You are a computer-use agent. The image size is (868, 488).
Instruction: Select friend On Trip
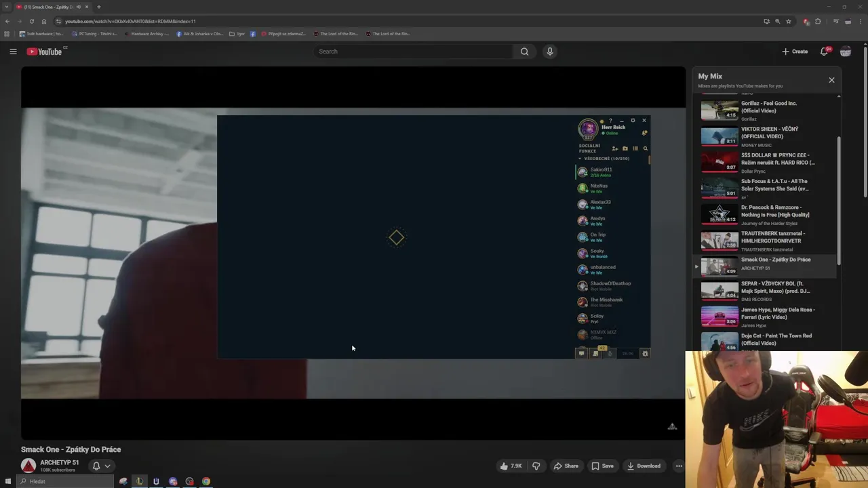coord(612,237)
